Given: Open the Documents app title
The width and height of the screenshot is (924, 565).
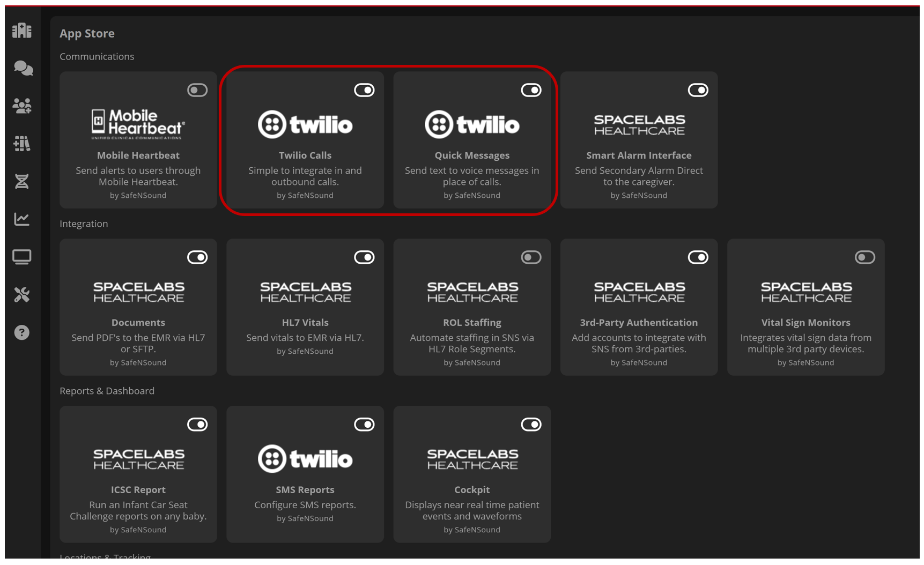Looking at the screenshot, I should click(138, 323).
